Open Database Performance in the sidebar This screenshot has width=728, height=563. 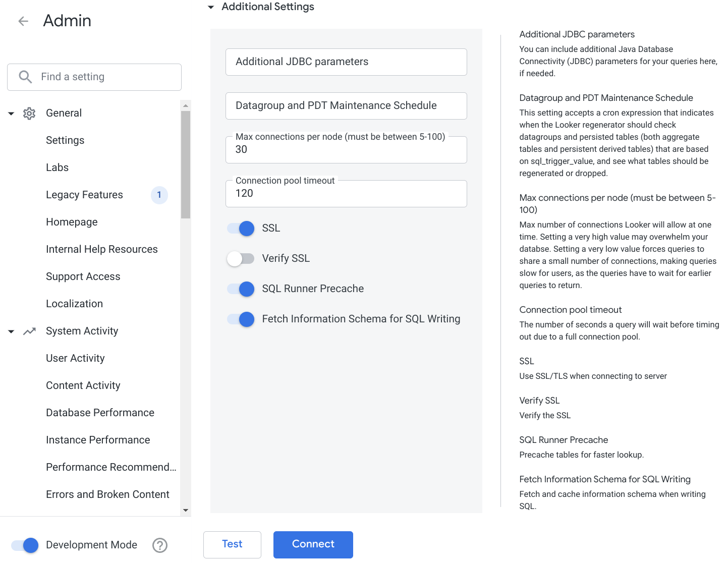click(100, 413)
